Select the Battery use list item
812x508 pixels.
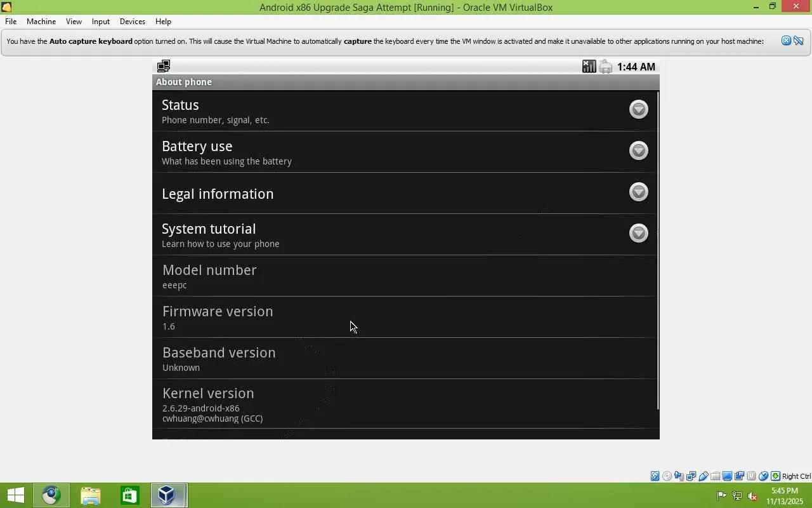[404, 152]
